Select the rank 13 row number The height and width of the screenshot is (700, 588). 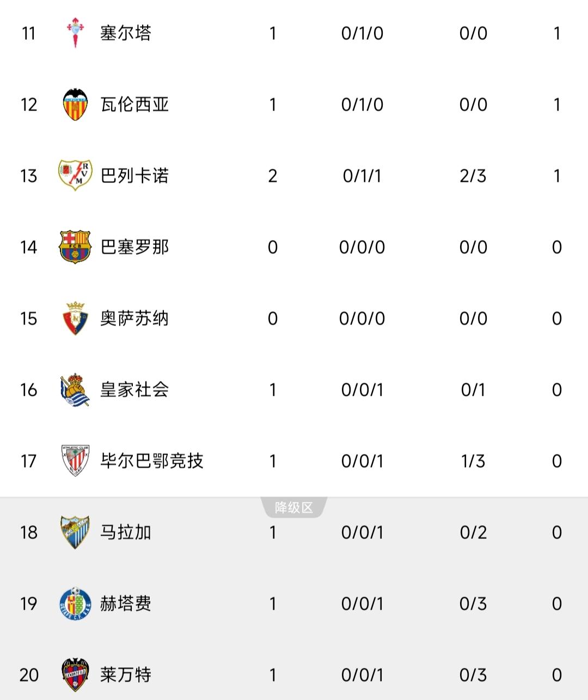(29, 176)
